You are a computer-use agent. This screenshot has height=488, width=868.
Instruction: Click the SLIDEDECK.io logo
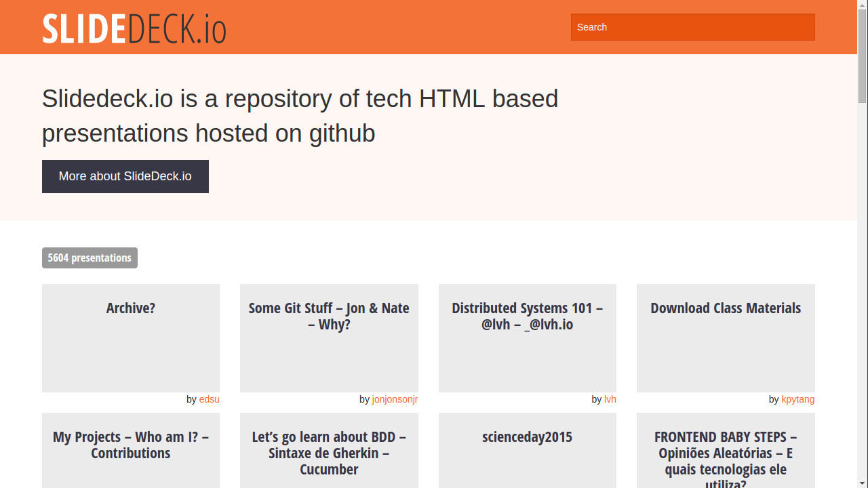(134, 28)
